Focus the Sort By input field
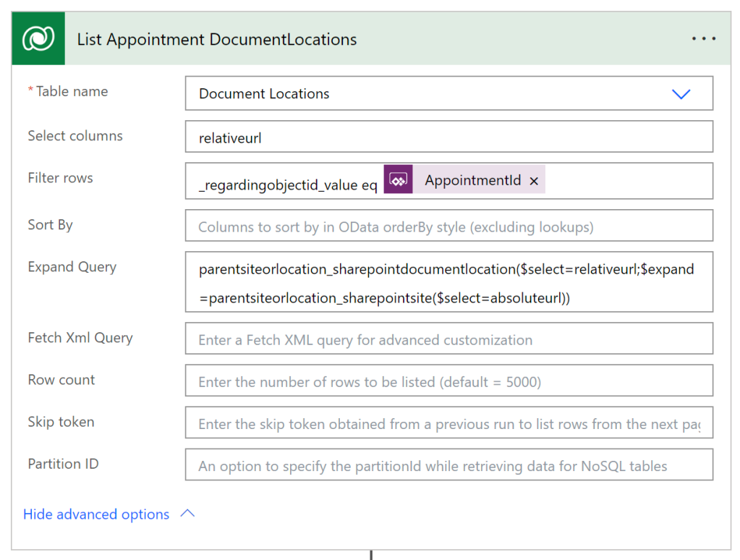Image resolution: width=740 pixels, height=560 pixels. click(x=448, y=227)
